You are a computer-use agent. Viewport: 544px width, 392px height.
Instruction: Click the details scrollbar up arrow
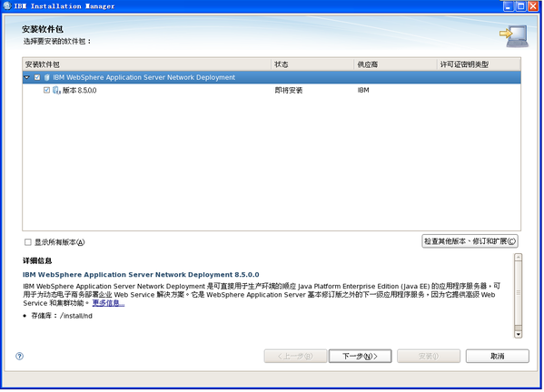tap(518, 257)
